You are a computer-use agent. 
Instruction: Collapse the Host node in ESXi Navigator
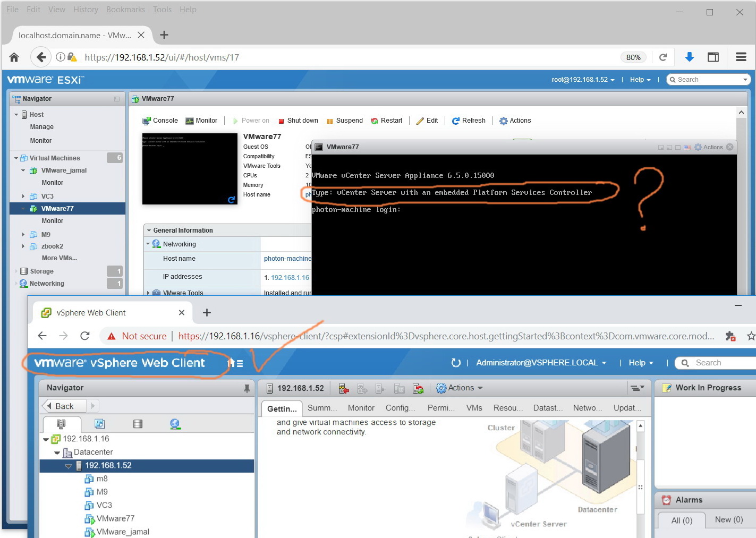point(16,115)
